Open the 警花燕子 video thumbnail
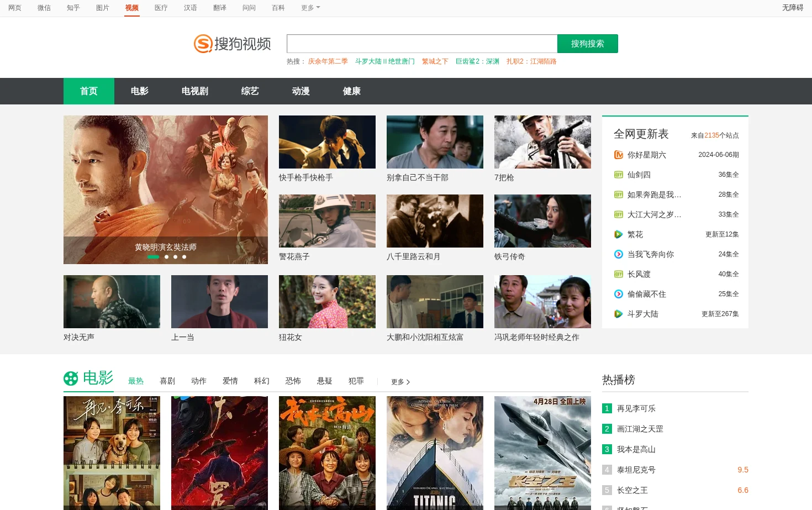 click(327, 221)
